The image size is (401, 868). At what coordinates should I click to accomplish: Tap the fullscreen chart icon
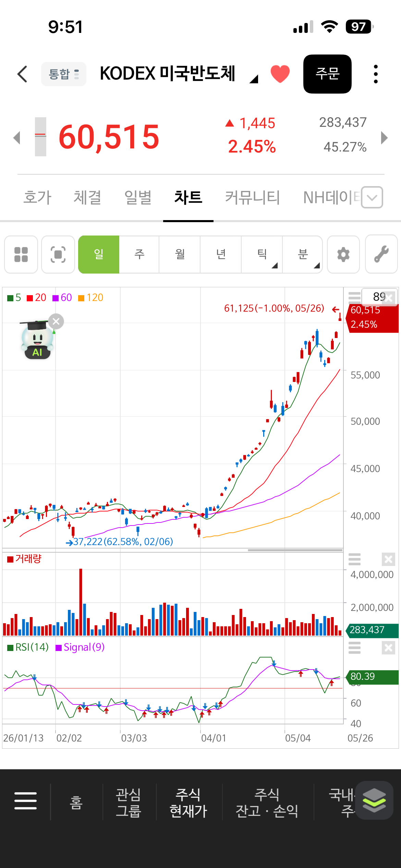pyautogui.click(x=58, y=254)
